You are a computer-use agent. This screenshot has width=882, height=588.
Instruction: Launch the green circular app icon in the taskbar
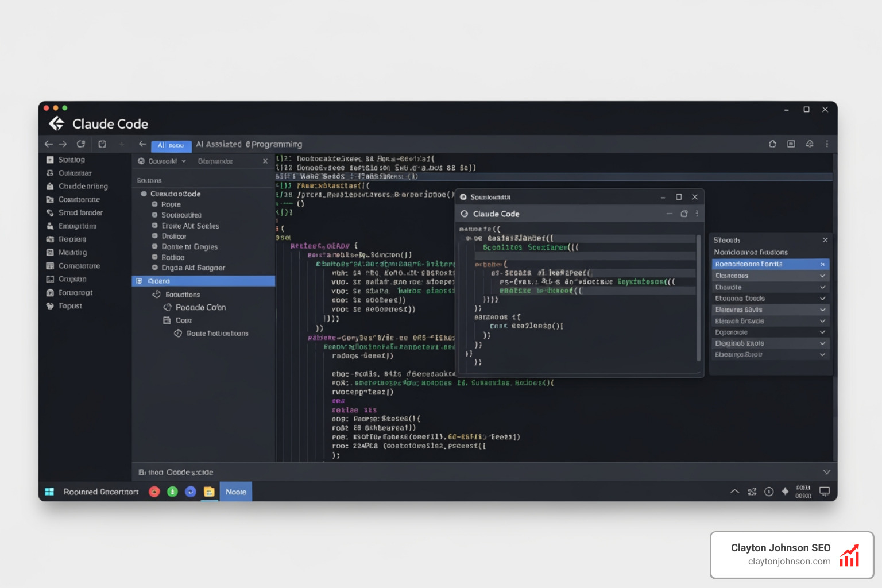(172, 492)
